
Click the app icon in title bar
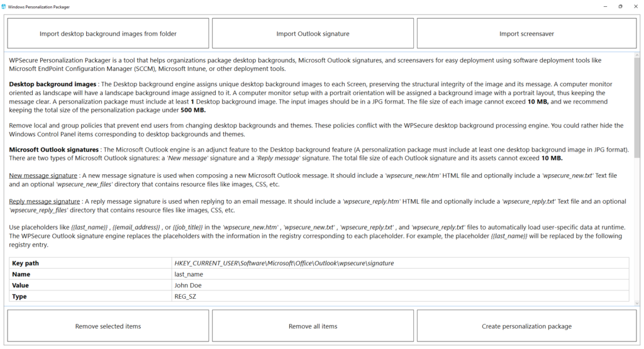4,6
